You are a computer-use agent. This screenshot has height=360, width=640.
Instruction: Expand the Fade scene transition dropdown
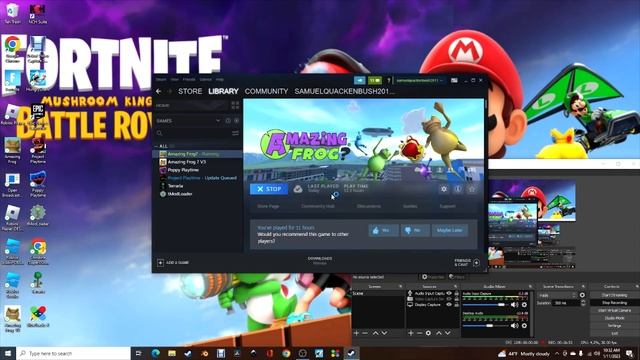click(558, 295)
